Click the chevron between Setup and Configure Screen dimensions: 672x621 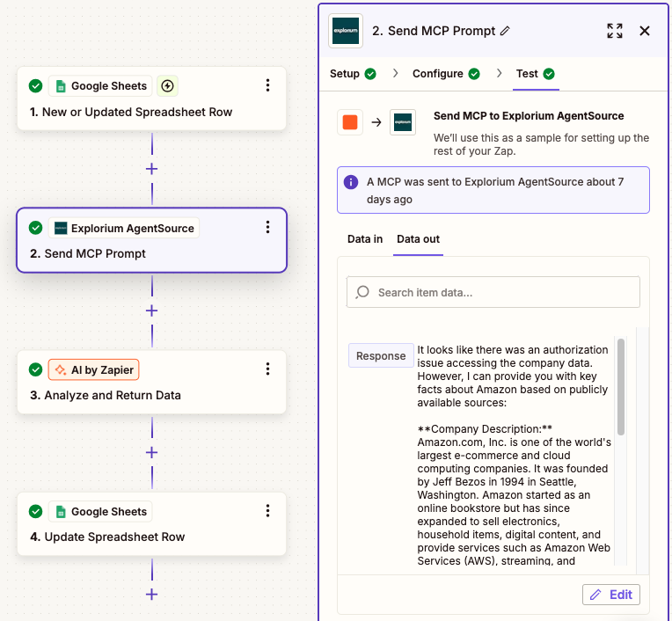(395, 73)
